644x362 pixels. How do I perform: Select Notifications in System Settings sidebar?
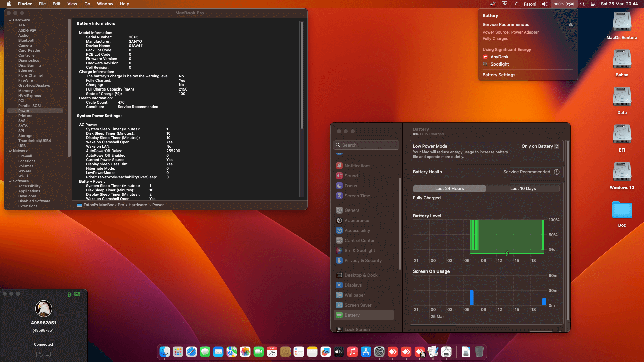(357, 166)
